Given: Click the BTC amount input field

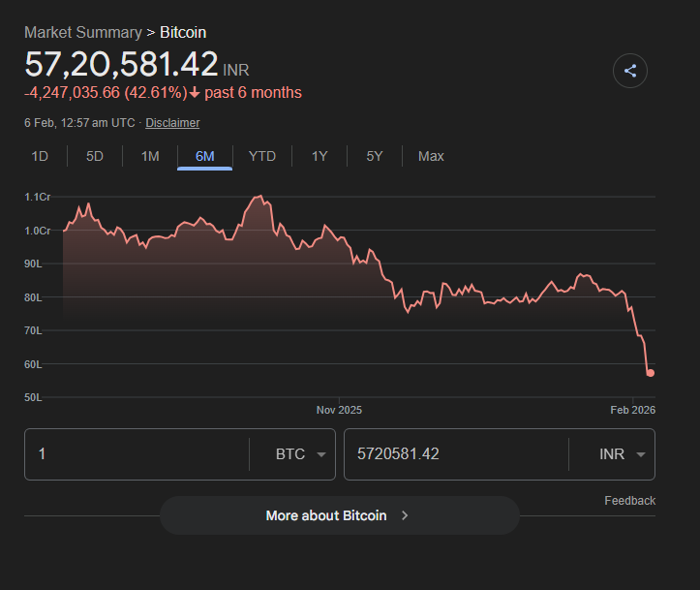Looking at the screenshot, I should click(136, 454).
